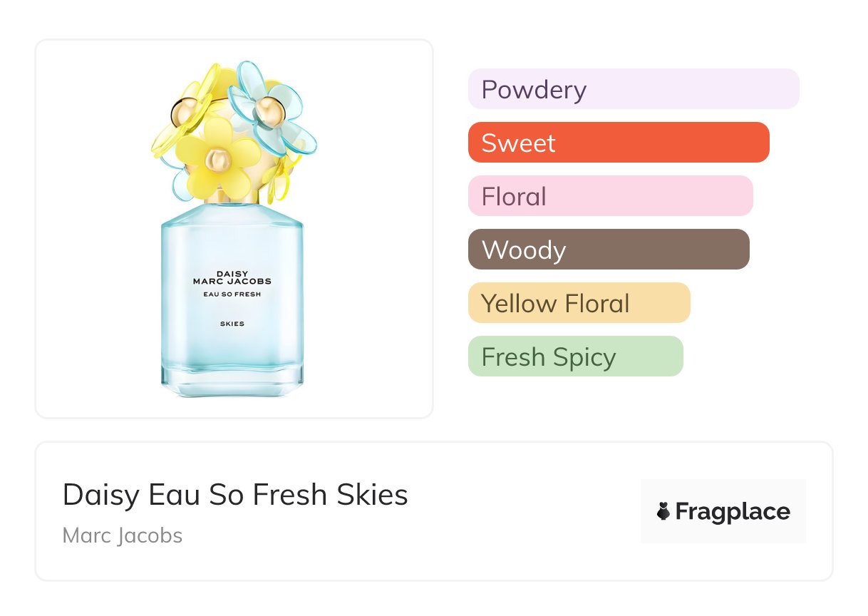The height and width of the screenshot is (616, 868).
Task: Click gold center of front yellow daisy
Action: [x=217, y=160]
